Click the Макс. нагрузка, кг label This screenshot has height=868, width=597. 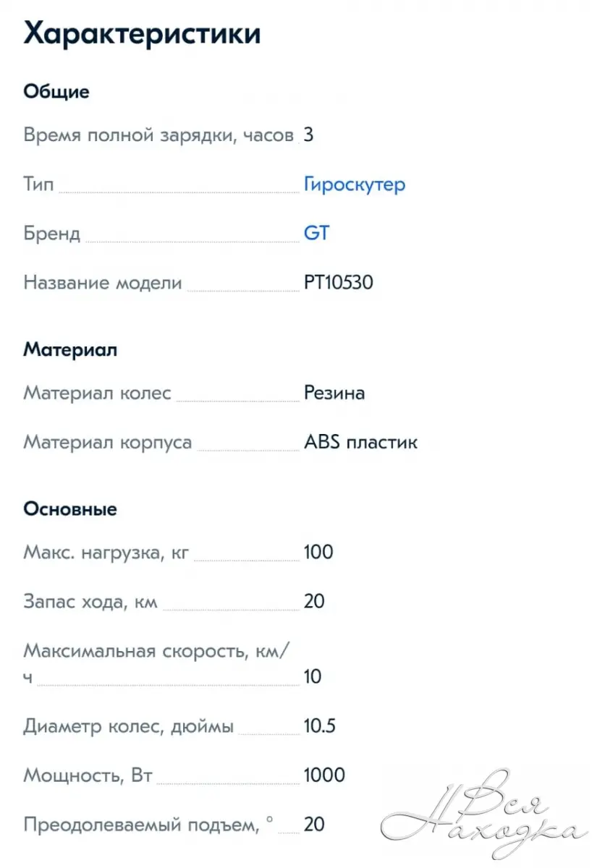(x=106, y=553)
